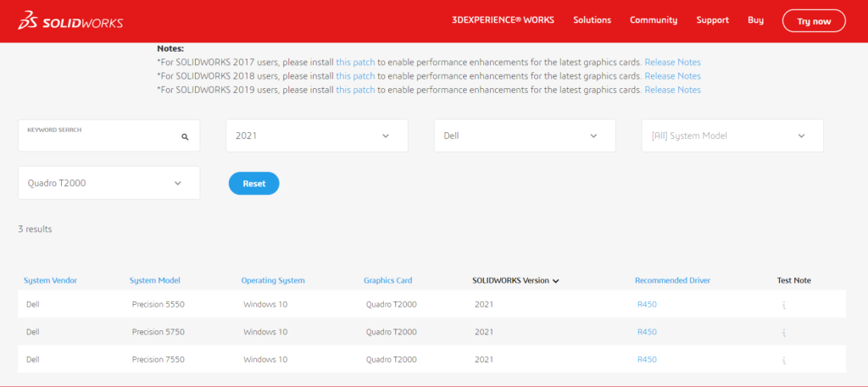Click the Precision 7550 cell
868x387 pixels.
point(159,359)
